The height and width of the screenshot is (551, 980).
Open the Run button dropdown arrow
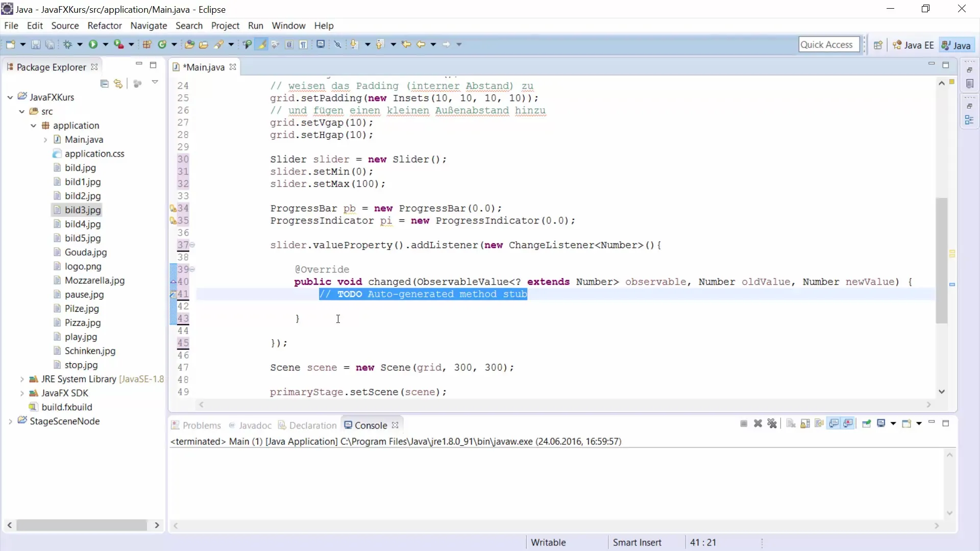(x=106, y=45)
